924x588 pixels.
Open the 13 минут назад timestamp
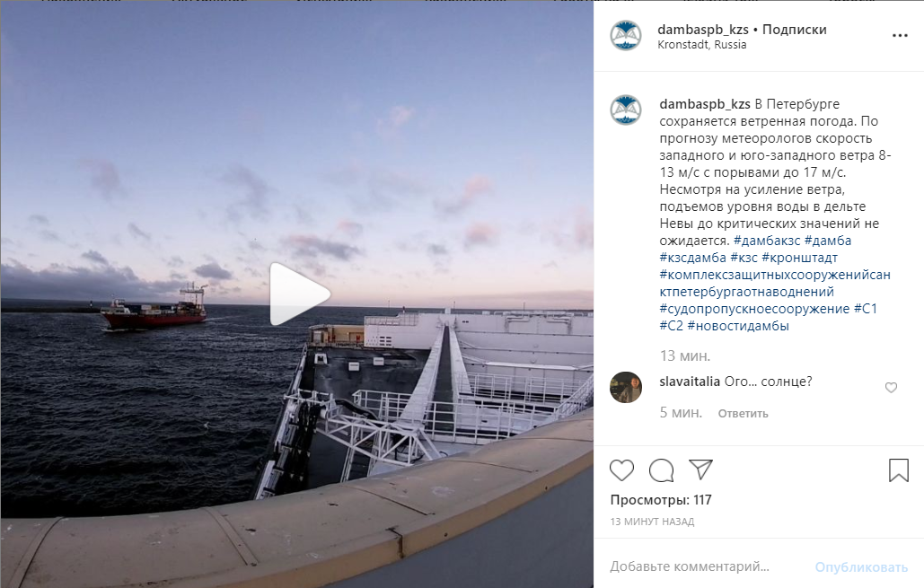click(652, 522)
